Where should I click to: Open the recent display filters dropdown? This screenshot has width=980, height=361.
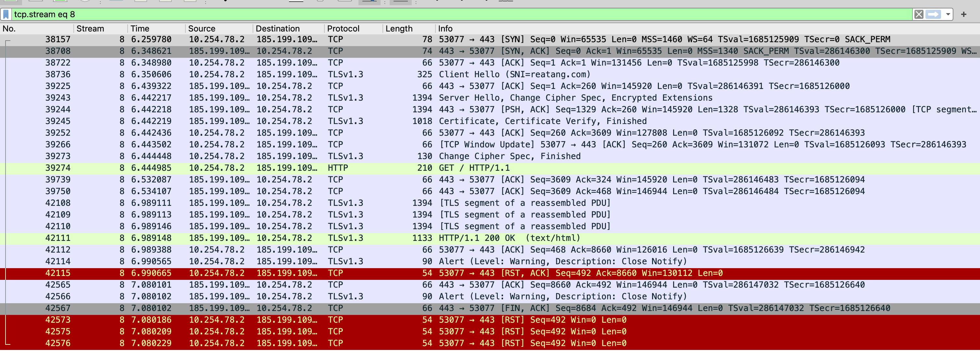coord(948,15)
